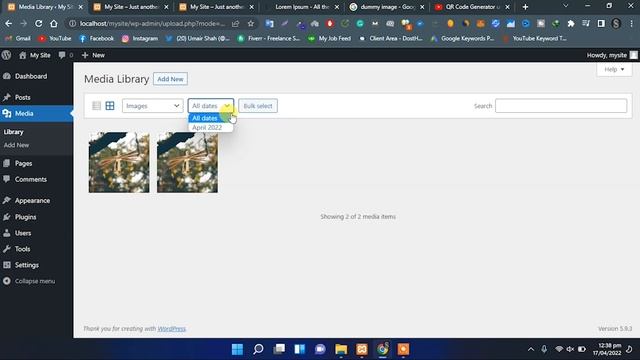The height and width of the screenshot is (360, 640).
Task: Switch to dummy image Google tab
Action: click(x=387, y=7)
